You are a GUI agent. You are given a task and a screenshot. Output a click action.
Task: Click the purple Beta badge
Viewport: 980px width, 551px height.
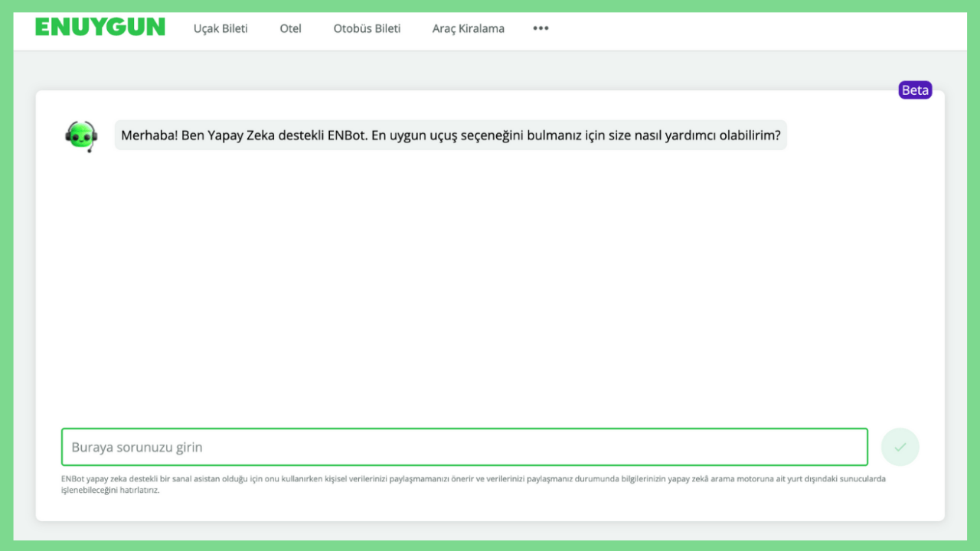pos(915,90)
